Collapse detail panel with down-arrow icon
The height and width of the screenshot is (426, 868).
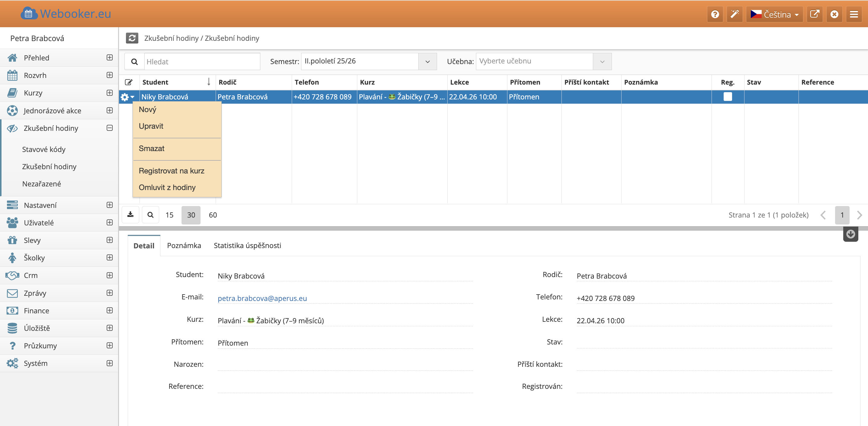(850, 234)
